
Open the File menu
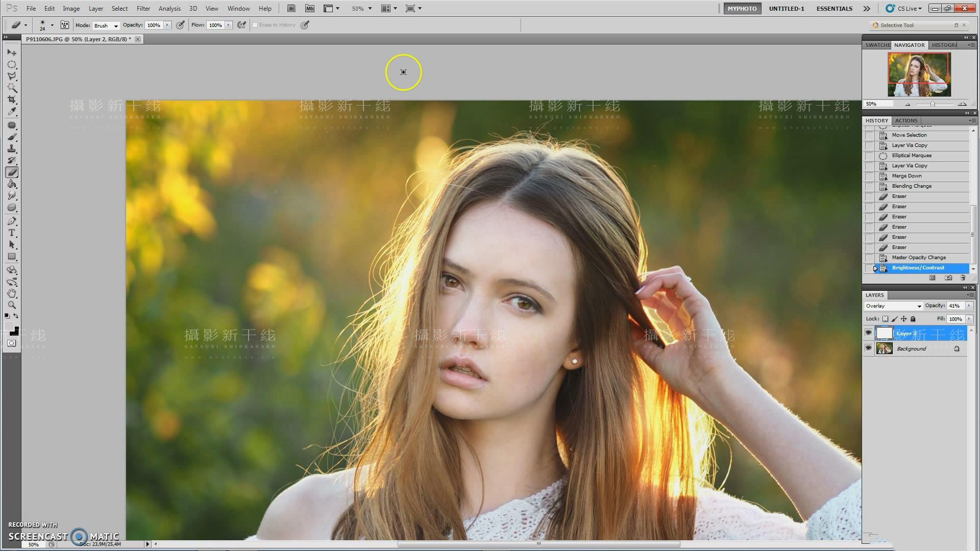(x=31, y=9)
